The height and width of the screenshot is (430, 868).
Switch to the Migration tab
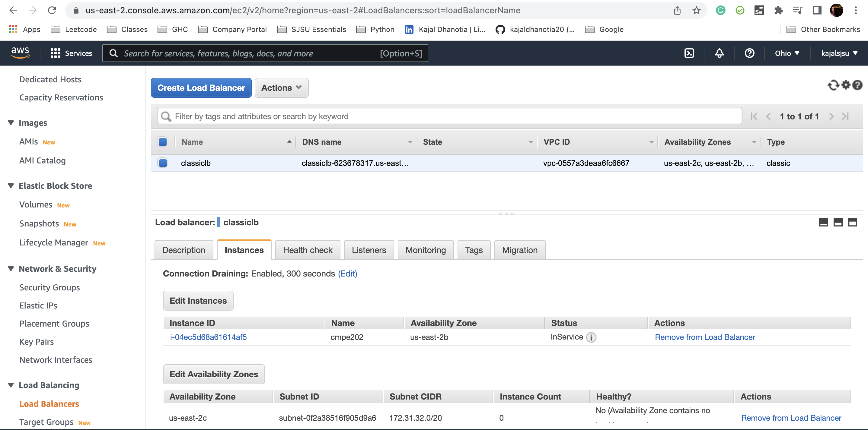520,249
